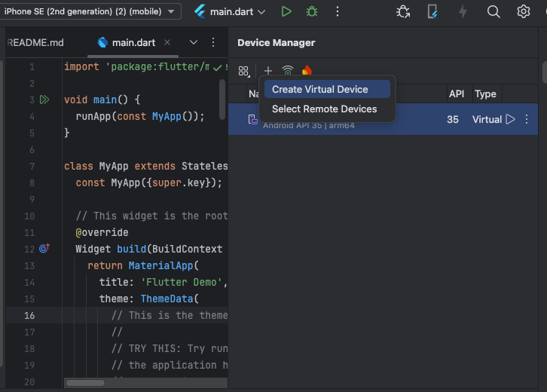The height and width of the screenshot is (392, 547).
Task: Trigger Flutter hot reload lightning icon
Action: point(463,11)
